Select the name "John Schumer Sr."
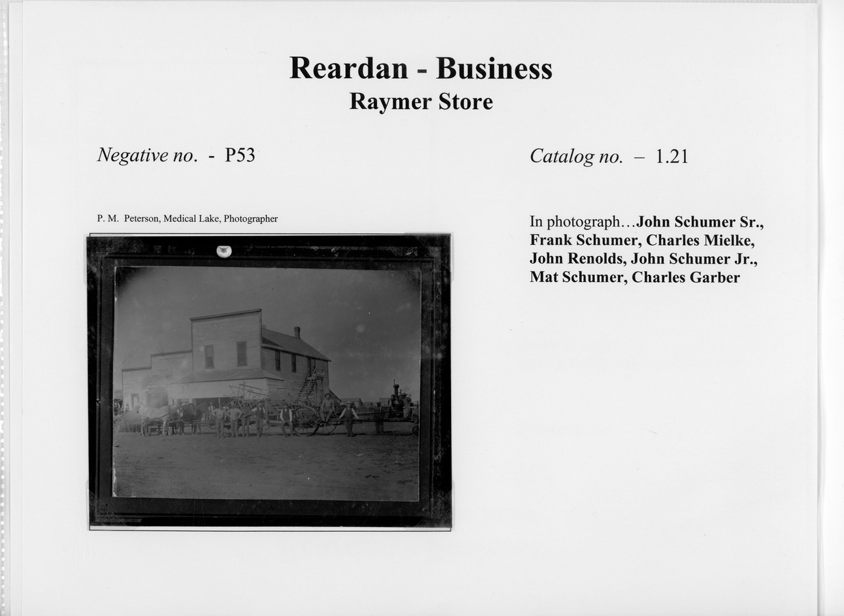Image resolution: width=844 pixels, height=616 pixels. tap(700, 222)
